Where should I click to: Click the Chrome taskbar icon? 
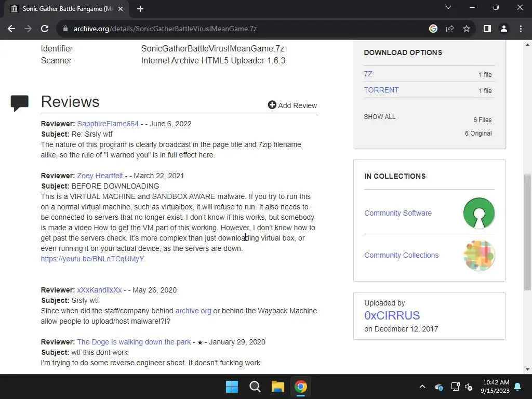click(301, 387)
